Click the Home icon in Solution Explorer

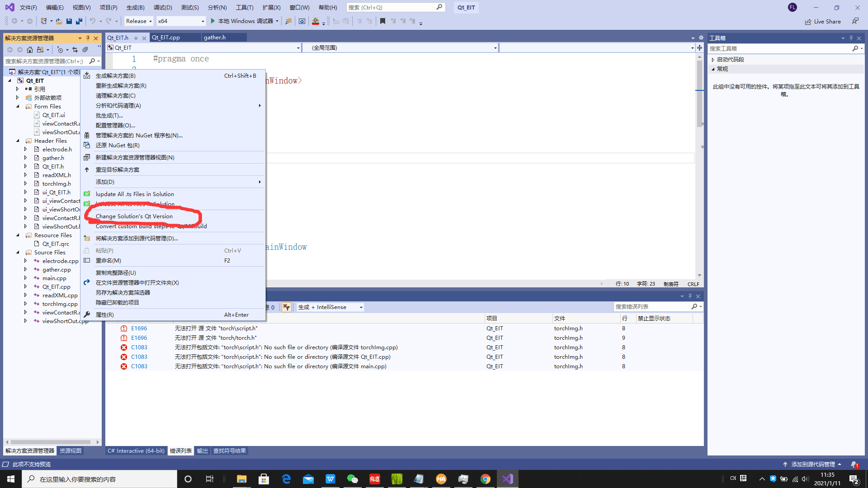(x=30, y=50)
